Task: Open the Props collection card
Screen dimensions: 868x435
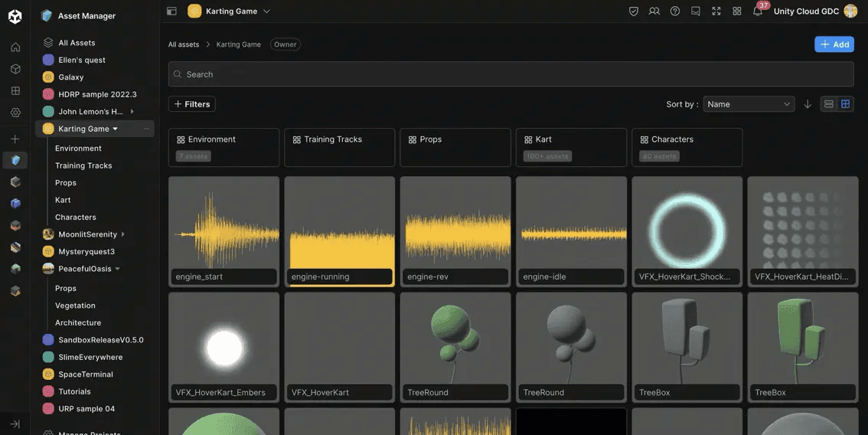Action: (455, 147)
